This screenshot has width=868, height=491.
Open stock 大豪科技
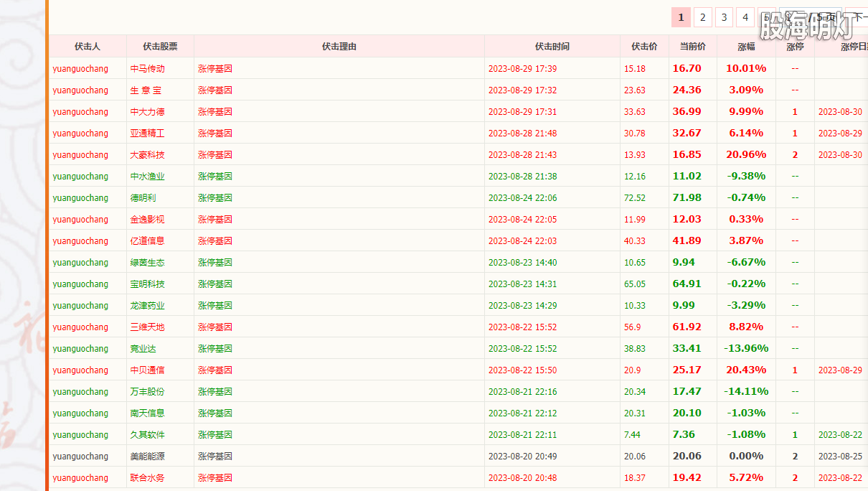[x=147, y=155]
